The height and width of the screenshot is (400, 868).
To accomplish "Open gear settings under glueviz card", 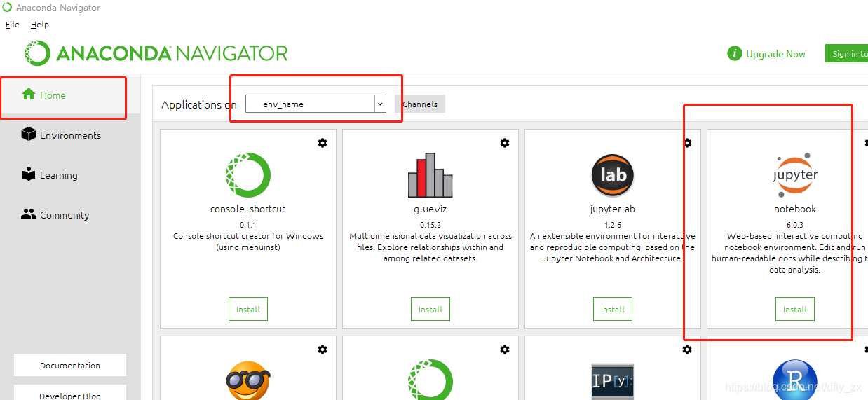I will click(x=505, y=350).
